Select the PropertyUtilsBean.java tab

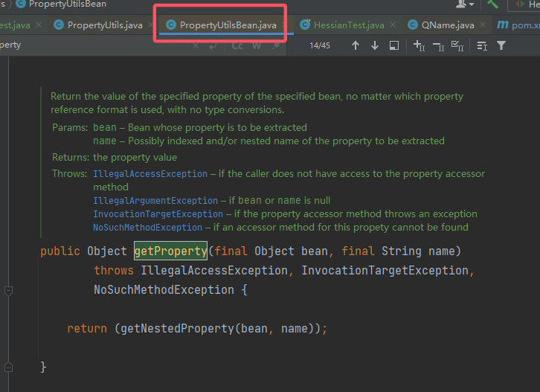point(228,25)
